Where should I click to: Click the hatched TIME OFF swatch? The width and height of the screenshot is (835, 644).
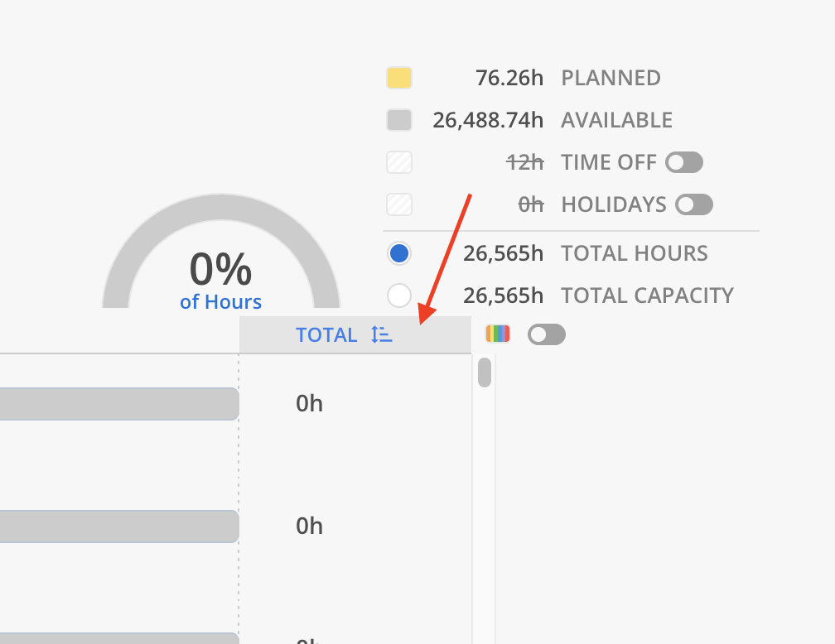[399, 162]
